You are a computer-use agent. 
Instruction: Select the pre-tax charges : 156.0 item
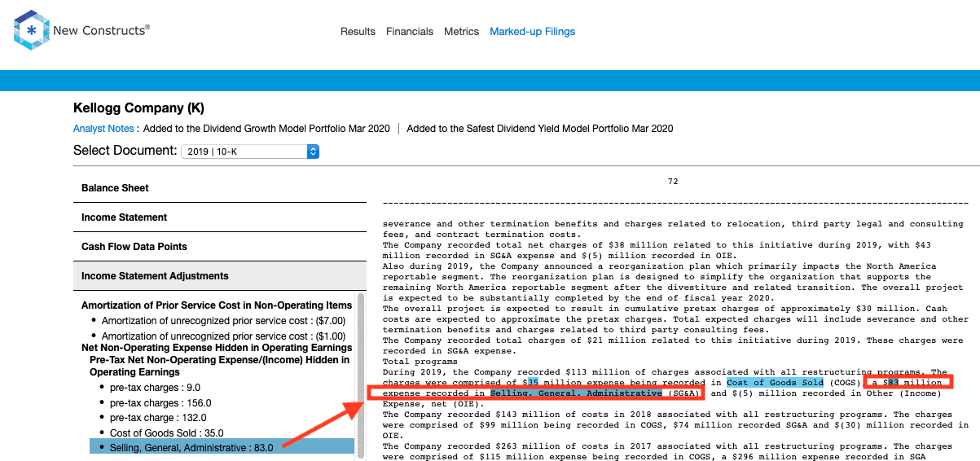(x=160, y=403)
